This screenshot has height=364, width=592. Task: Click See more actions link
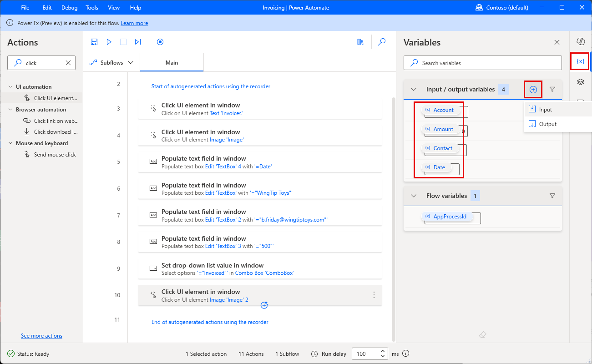click(41, 335)
